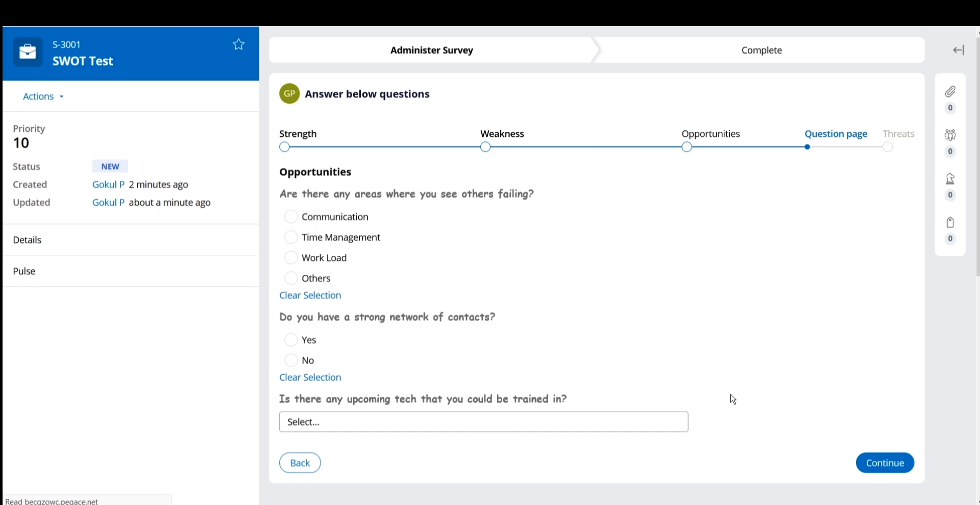Click the GP avatar circle
This screenshot has height=505, width=980.
pyautogui.click(x=289, y=94)
